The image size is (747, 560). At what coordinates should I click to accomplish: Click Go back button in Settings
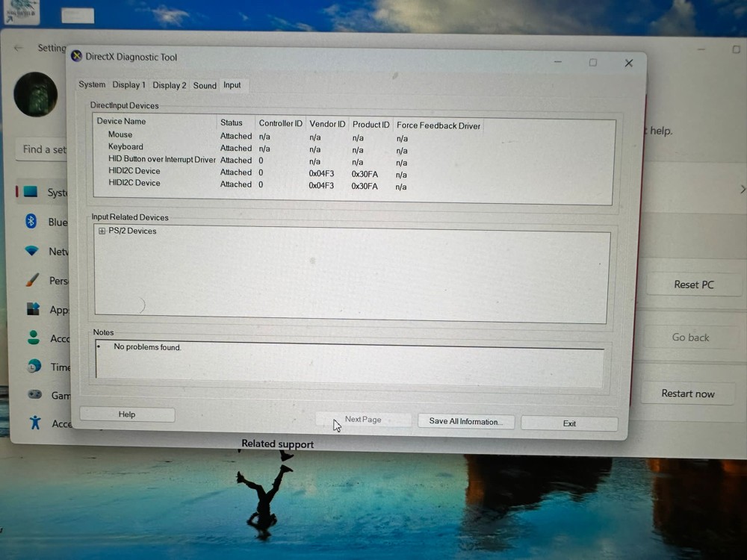click(x=690, y=337)
